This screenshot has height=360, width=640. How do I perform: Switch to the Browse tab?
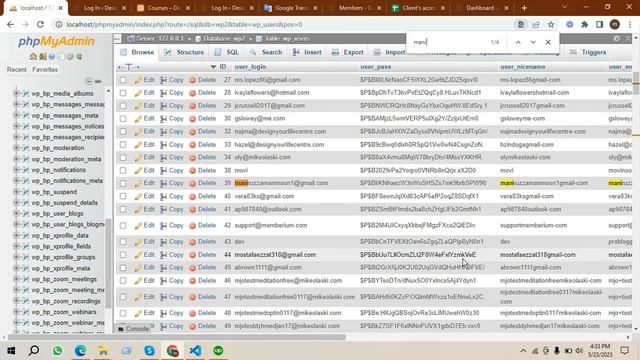(x=138, y=52)
